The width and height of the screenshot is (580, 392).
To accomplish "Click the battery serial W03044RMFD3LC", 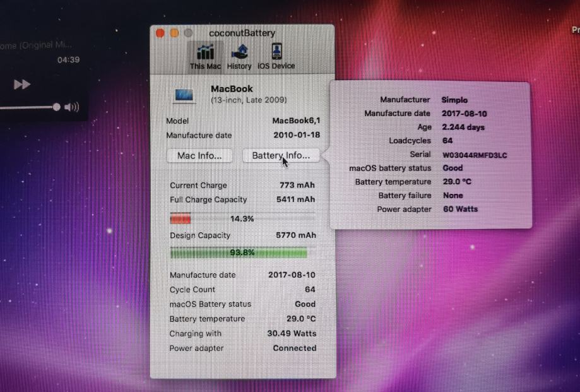I will click(x=475, y=155).
